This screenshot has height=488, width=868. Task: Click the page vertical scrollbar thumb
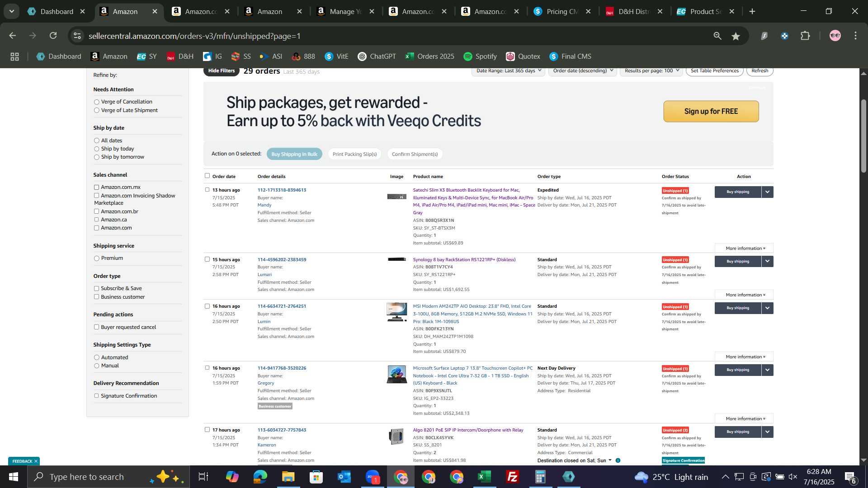coord(863,136)
